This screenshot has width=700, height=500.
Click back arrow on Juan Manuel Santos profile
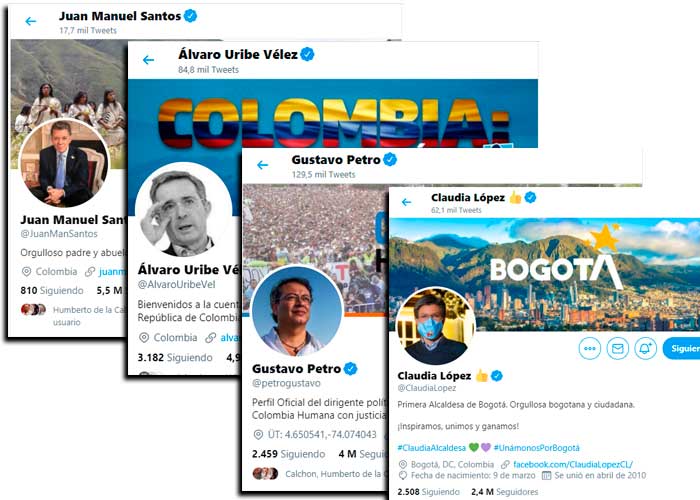tap(30, 21)
